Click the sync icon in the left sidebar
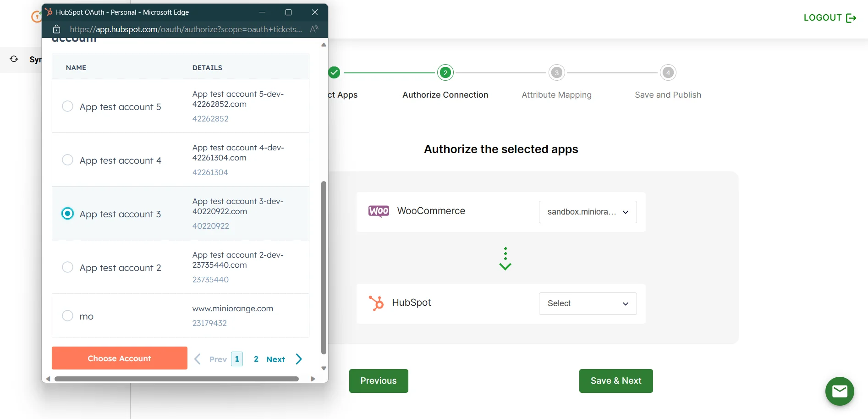868x419 pixels. [14, 59]
